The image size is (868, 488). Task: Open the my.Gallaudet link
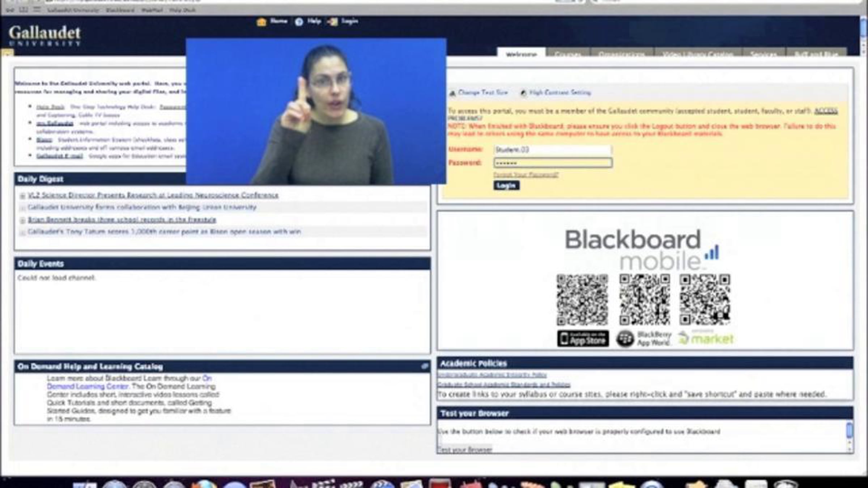point(55,123)
